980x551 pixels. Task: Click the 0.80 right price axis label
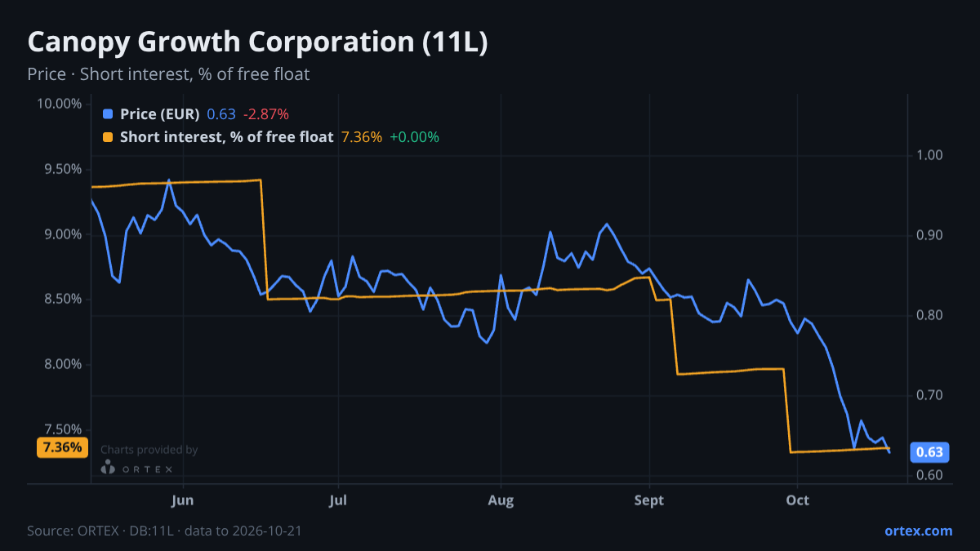tap(929, 315)
